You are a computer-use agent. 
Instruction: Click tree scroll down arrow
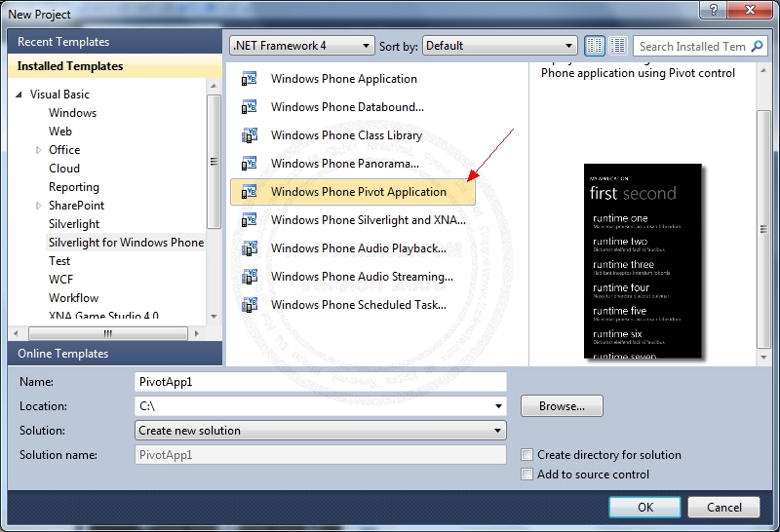pyautogui.click(x=214, y=317)
